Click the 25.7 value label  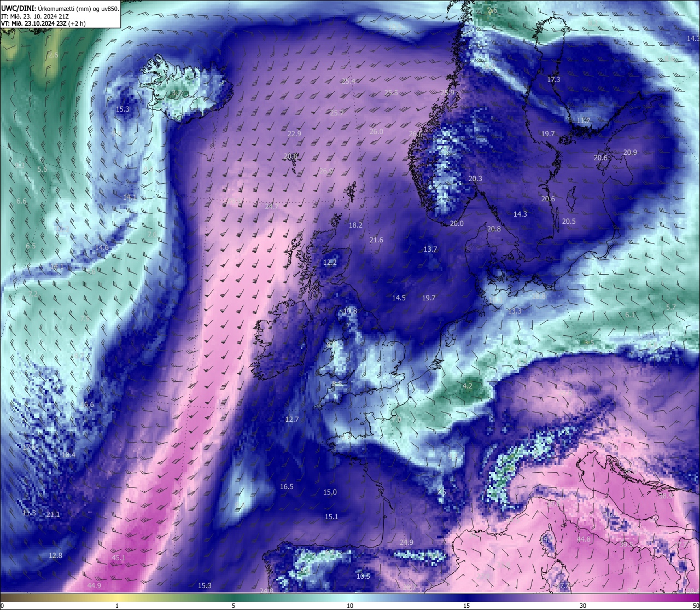click(337, 113)
